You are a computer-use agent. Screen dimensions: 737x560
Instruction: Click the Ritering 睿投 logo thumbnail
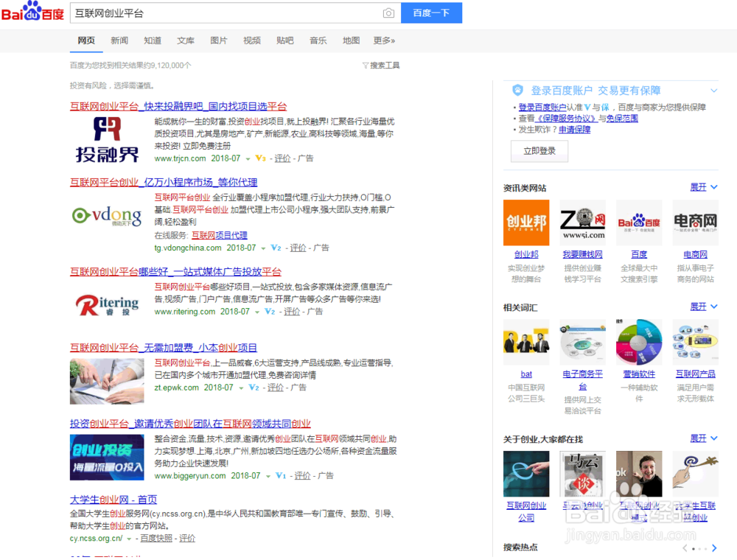tap(107, 305)
